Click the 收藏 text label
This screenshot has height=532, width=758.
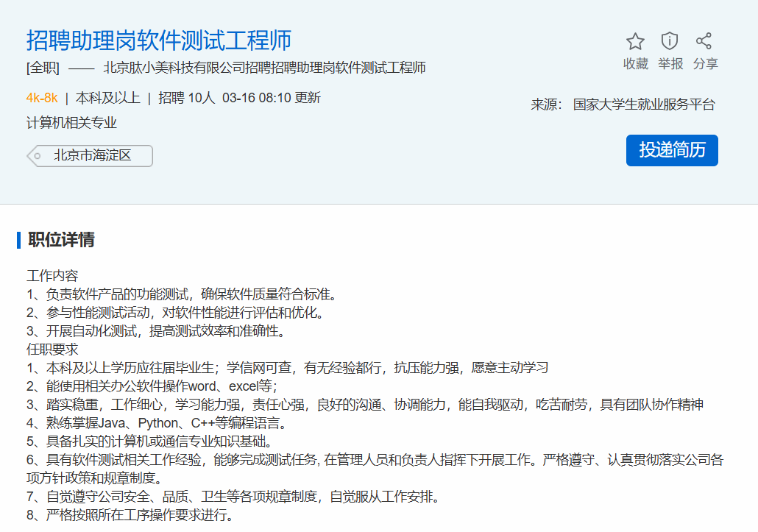point(636,64)
